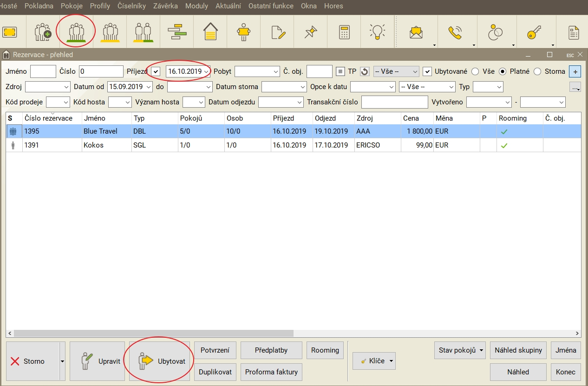Viewport: 588px width, 386px height.
Task: Open the Číselníky menu
Action: click(131, 6)
